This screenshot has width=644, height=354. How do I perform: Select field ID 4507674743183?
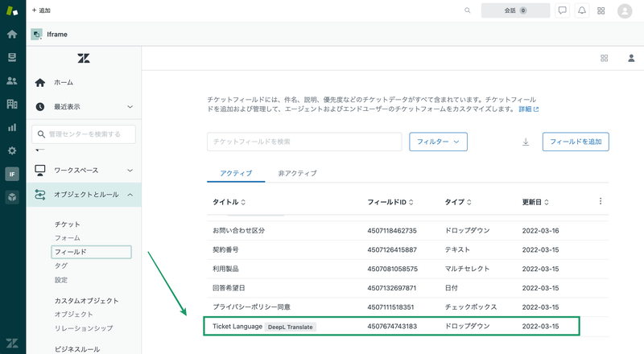(392, 327)
